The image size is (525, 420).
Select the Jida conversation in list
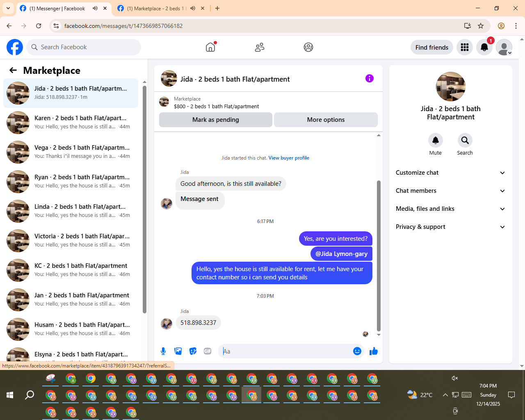point(71,93)
